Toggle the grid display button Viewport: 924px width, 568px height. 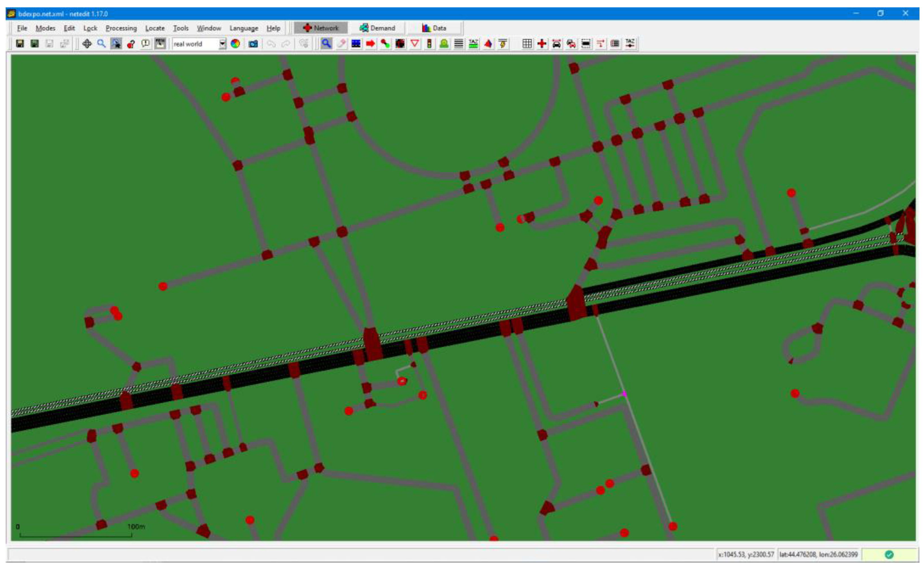[527, 44]
